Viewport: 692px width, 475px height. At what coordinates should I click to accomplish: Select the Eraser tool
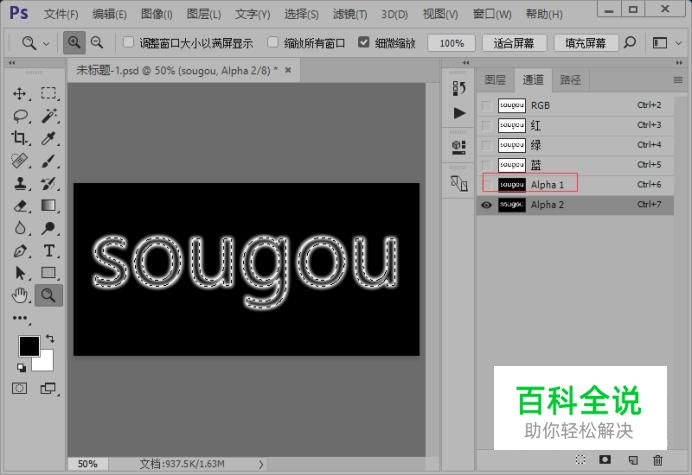(x=19, y=206)
